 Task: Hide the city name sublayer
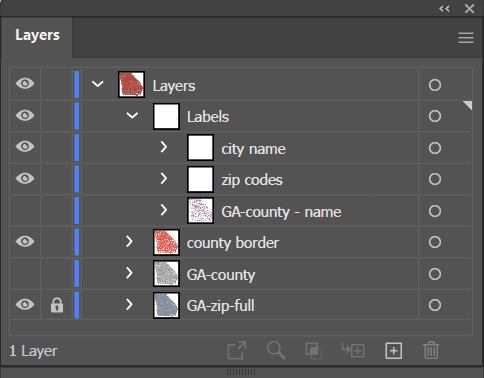click(x=25, y=146)
